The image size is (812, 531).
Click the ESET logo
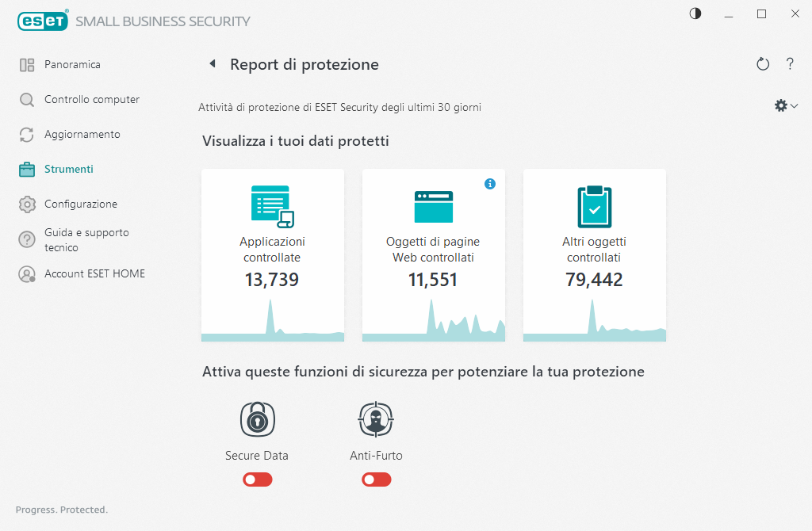(42, 21)
